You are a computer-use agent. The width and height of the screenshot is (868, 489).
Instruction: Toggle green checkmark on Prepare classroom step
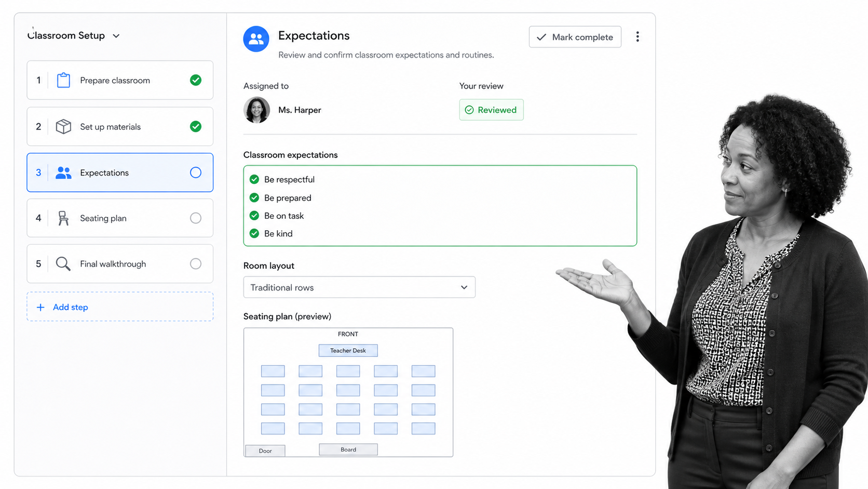coord(196,80)
